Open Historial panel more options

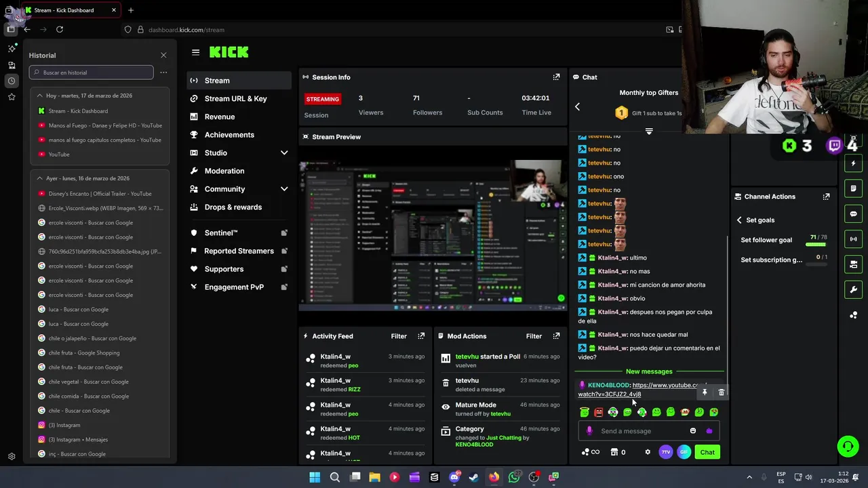163,73
